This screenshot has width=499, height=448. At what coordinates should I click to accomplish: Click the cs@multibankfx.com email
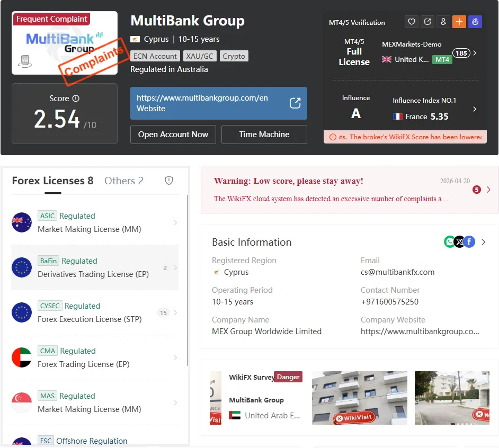pos(397,272)
